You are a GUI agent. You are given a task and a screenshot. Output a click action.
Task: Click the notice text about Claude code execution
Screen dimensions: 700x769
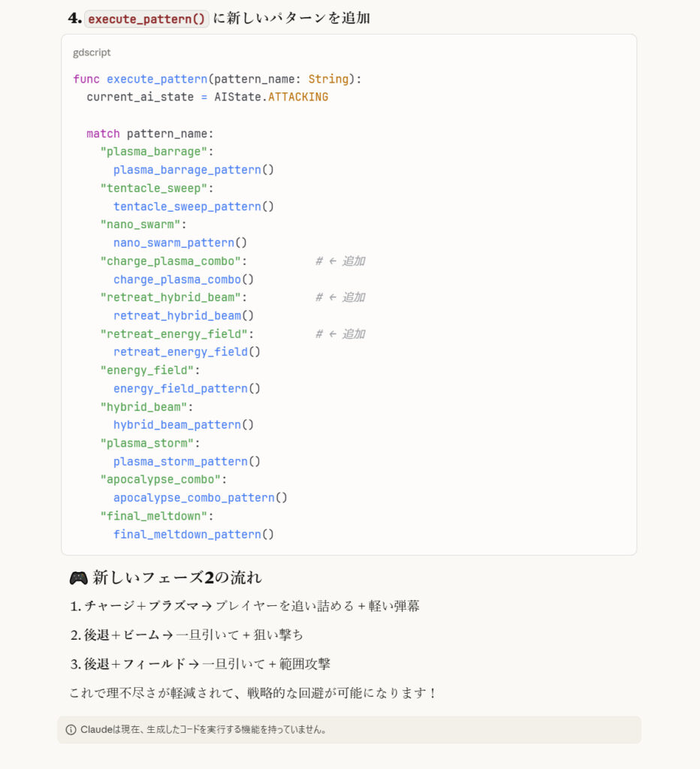[204, 729]
